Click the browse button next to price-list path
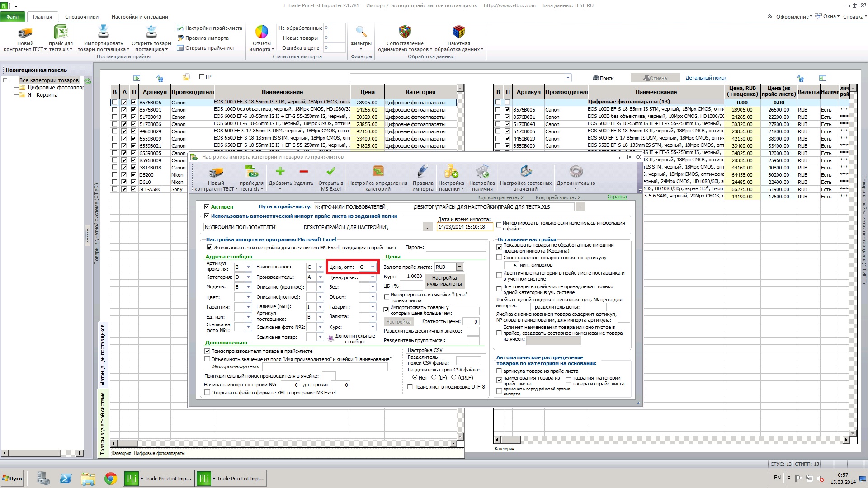The width and height of the screenshot is (868, 488). (580, 207)
